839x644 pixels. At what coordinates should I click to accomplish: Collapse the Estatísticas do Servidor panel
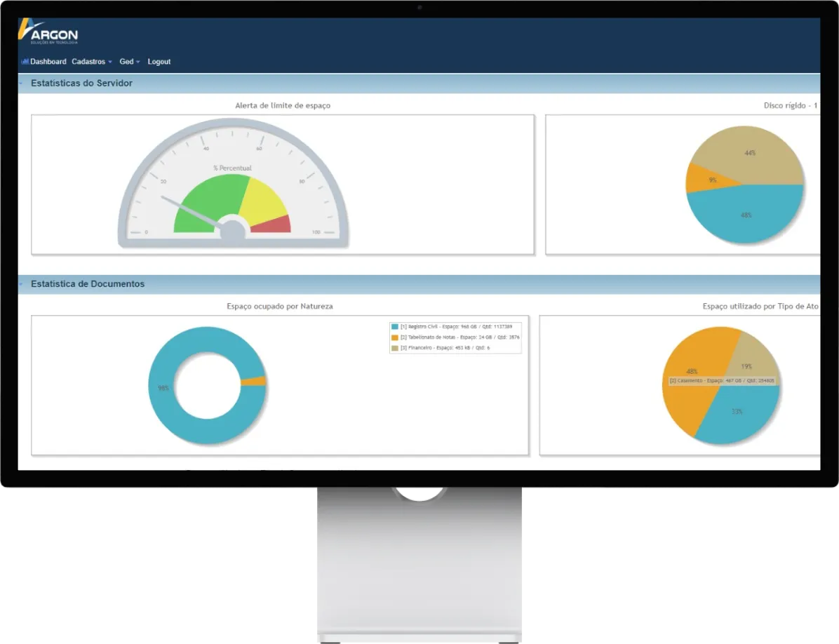[22, 83]
